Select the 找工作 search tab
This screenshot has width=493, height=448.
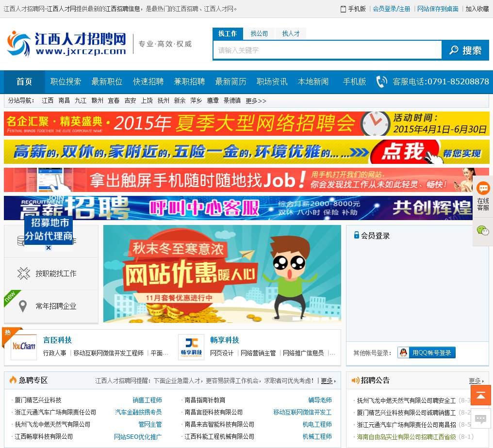coord(228,33)
